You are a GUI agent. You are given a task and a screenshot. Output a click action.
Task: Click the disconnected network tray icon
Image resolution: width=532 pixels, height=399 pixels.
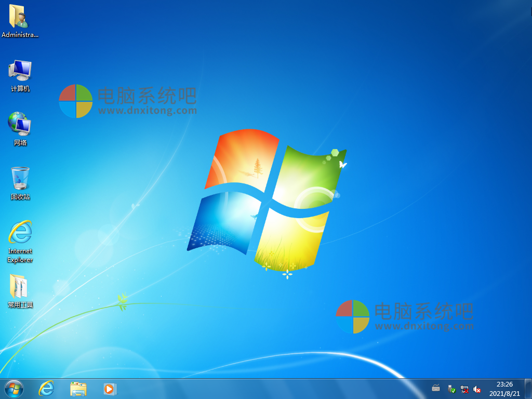tap(464, 389)
